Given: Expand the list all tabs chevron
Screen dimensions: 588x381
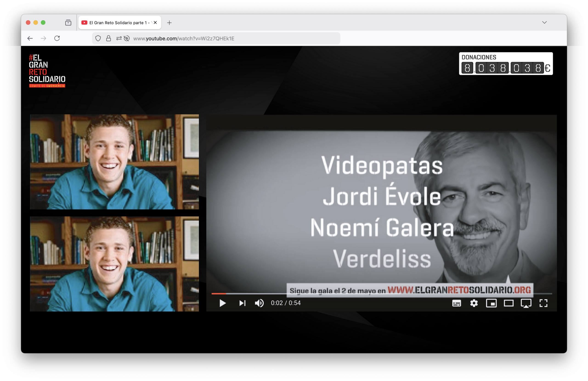Looking at the screenshot, I should (x=544, y=23).
